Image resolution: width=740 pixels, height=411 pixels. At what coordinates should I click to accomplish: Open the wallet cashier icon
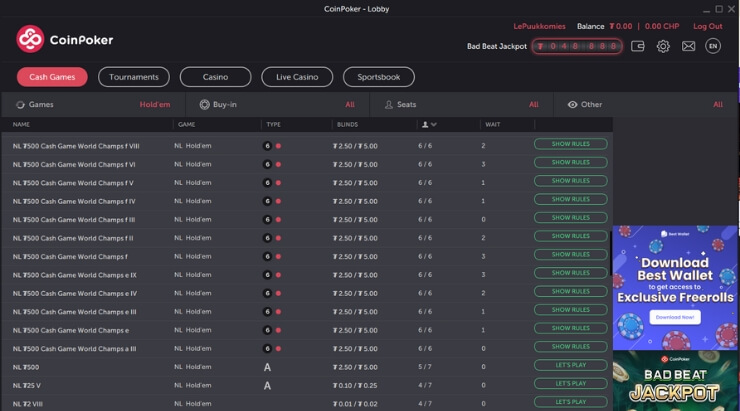pos(638,46)
